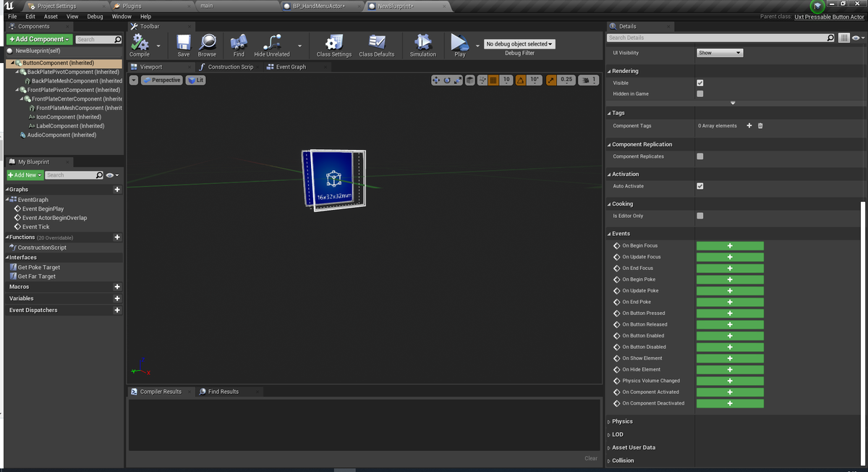Screen dimensions: 868x472
Task: Click the Search Details input field
Action: 716,38
